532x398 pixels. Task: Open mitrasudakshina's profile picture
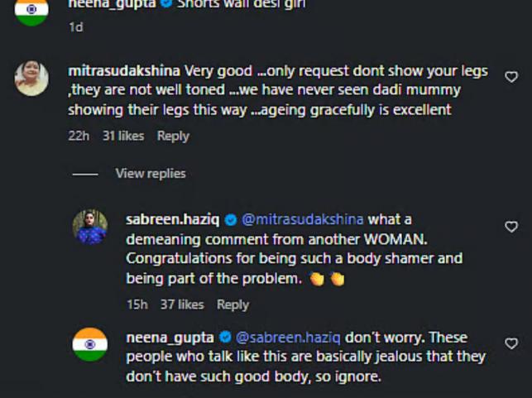pos(32,79)
